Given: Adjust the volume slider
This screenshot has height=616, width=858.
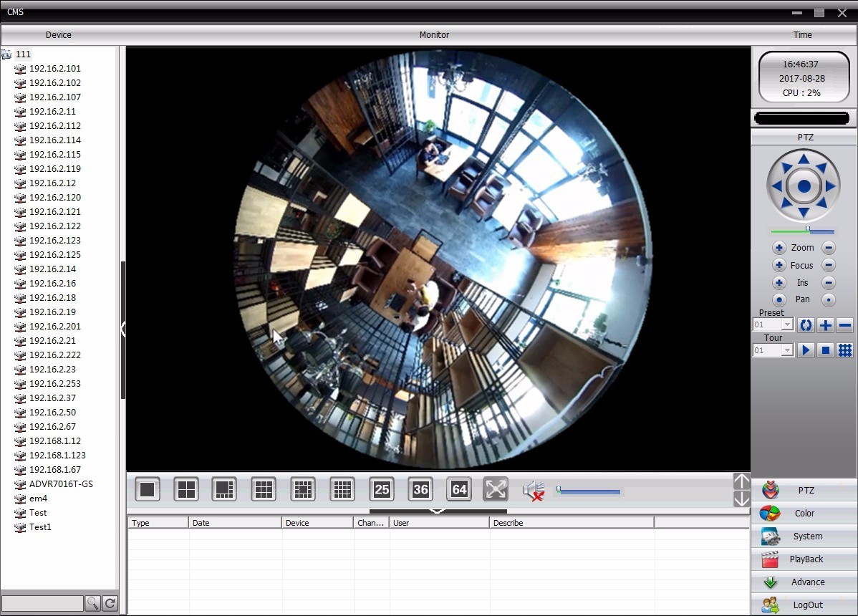Looking at the screenshot, I should point(588,491).
